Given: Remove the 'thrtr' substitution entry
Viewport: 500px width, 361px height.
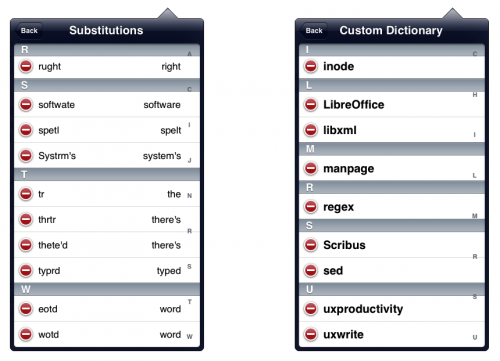Looking at the screenshot, I should [26, 219].
